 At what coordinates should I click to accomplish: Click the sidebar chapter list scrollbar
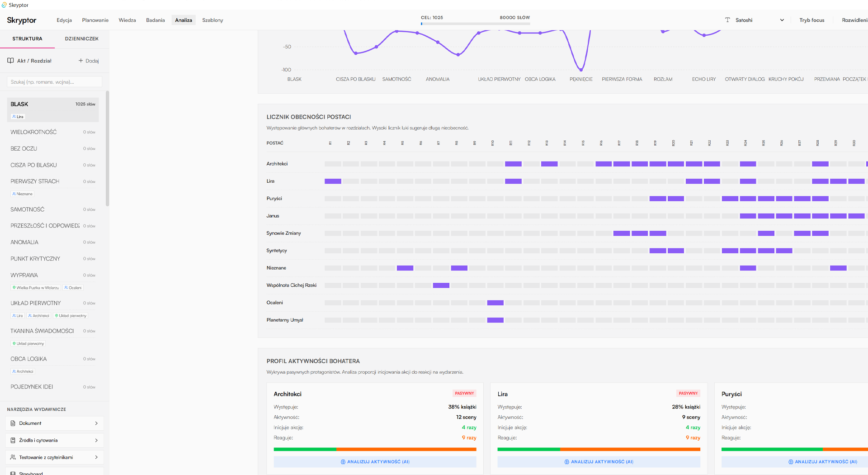point(108,148)
